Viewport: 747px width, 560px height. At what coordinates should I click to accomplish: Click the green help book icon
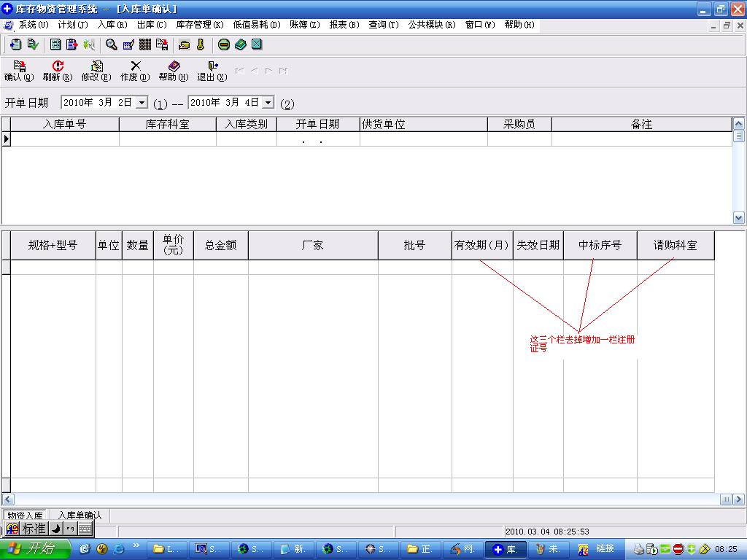click(x=241, y=44)
